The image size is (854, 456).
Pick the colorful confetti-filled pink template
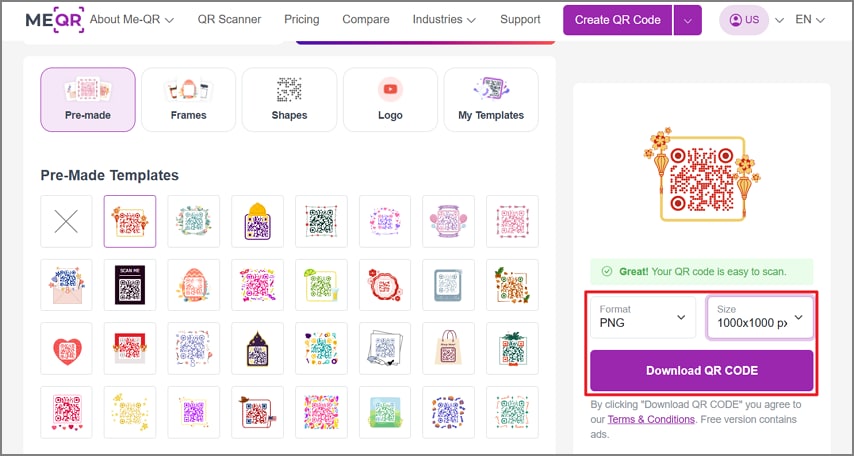click(321, 412)
